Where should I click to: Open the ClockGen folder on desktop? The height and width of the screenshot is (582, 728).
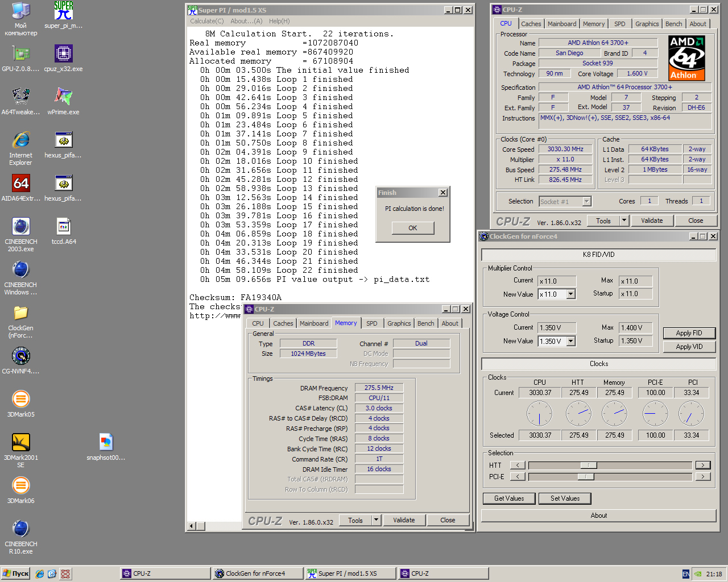[21, 314]
